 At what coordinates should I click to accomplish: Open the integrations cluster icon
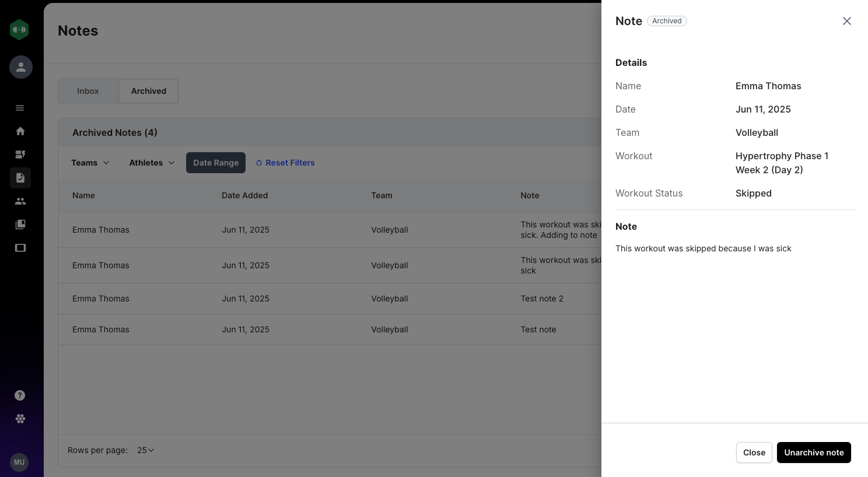click(x=20, y=419)
